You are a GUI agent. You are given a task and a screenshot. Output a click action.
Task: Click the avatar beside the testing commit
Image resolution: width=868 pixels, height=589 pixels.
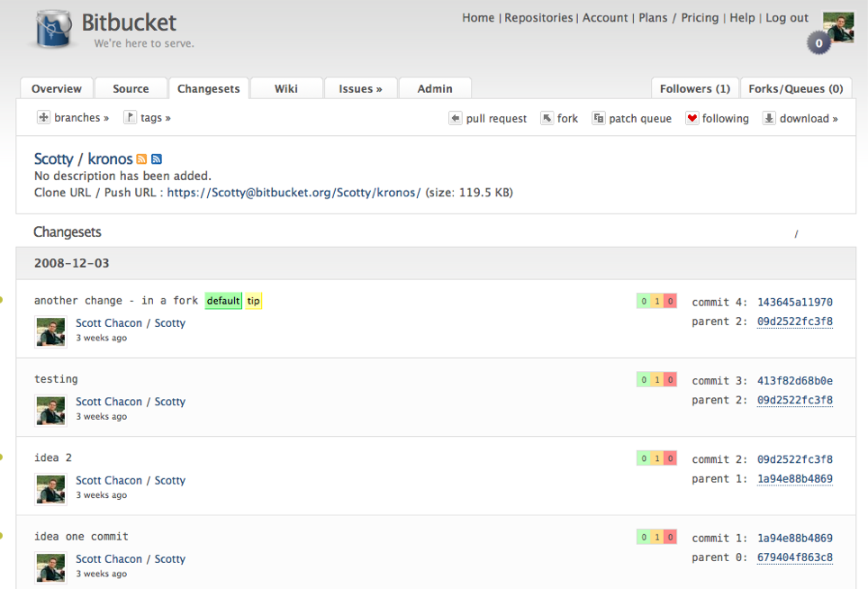pyautogui.click(x=50, y=411)
